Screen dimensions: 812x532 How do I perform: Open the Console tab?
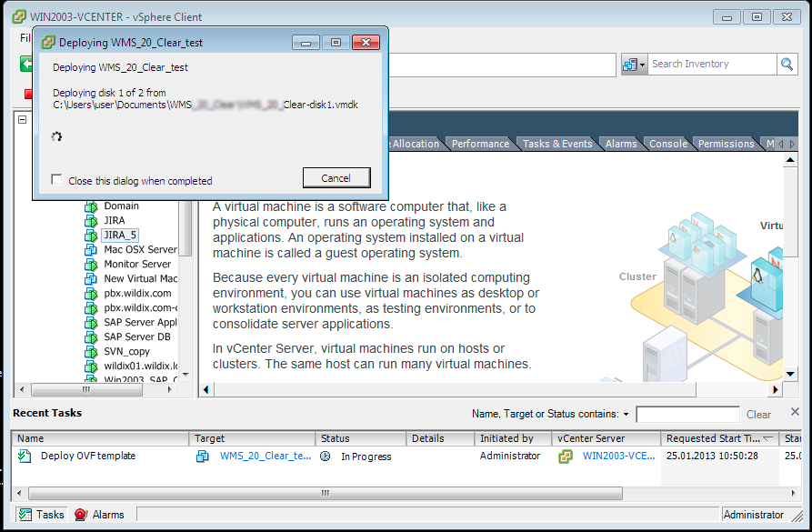click(668, 144)
